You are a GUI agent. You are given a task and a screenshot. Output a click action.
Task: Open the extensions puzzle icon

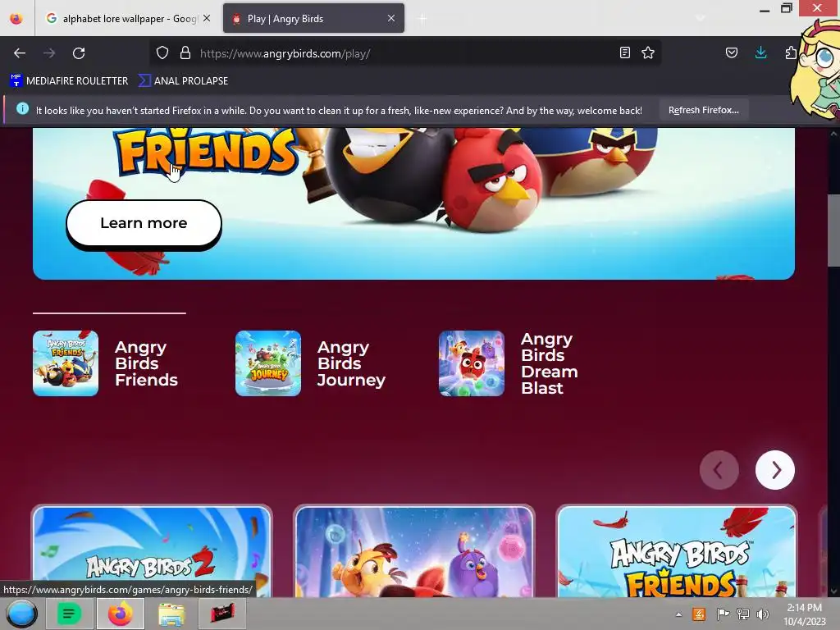(x=791, y=52)
